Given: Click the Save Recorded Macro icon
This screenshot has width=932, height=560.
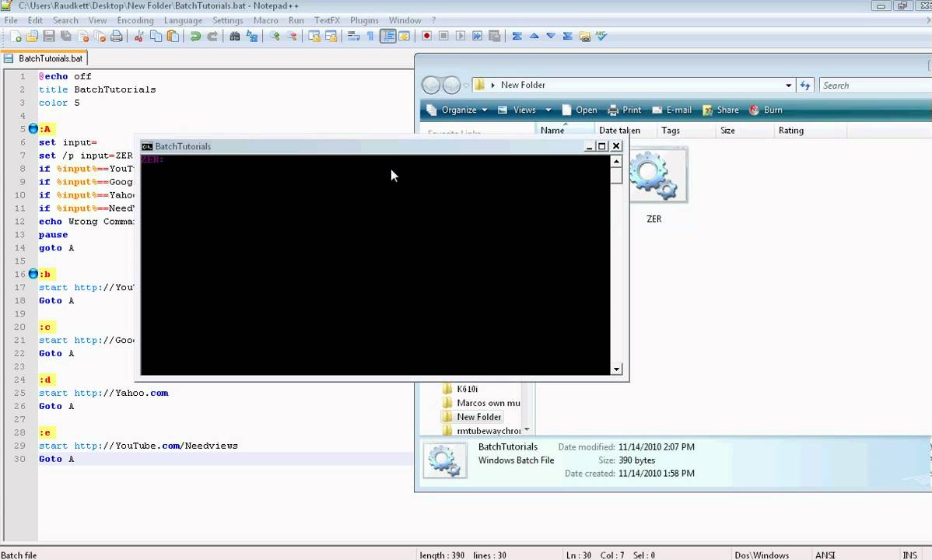Looking at the screenshot, I should point(495,37).
